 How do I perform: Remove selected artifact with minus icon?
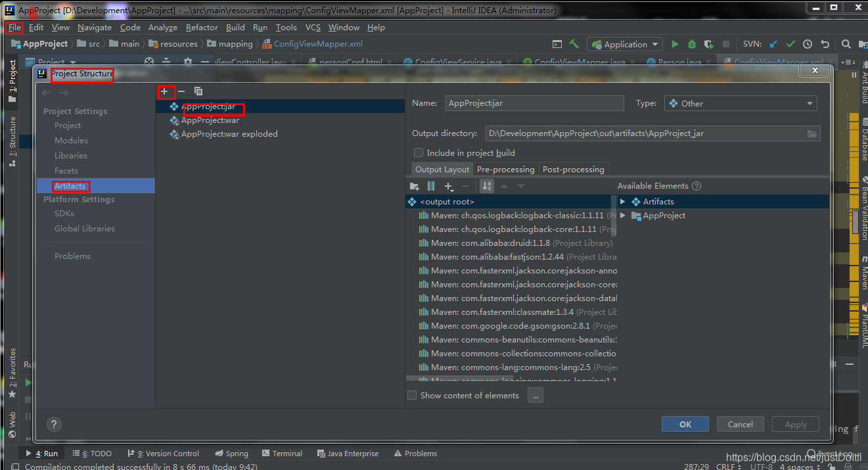(181, 91)
